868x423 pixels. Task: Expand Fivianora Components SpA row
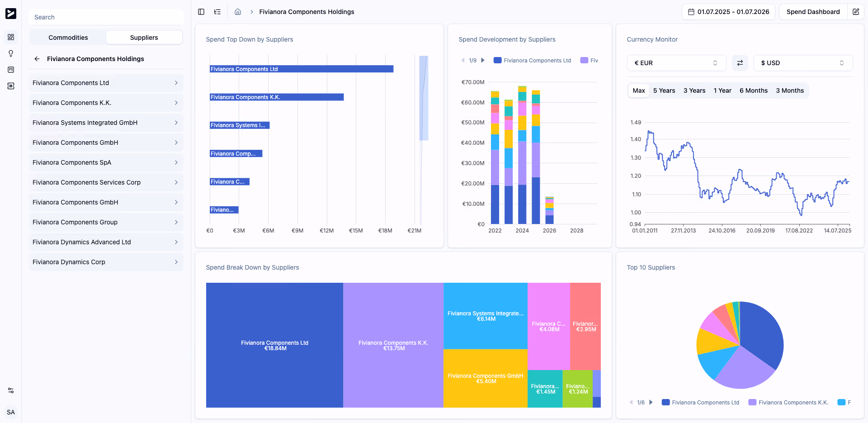pos(106,162)
